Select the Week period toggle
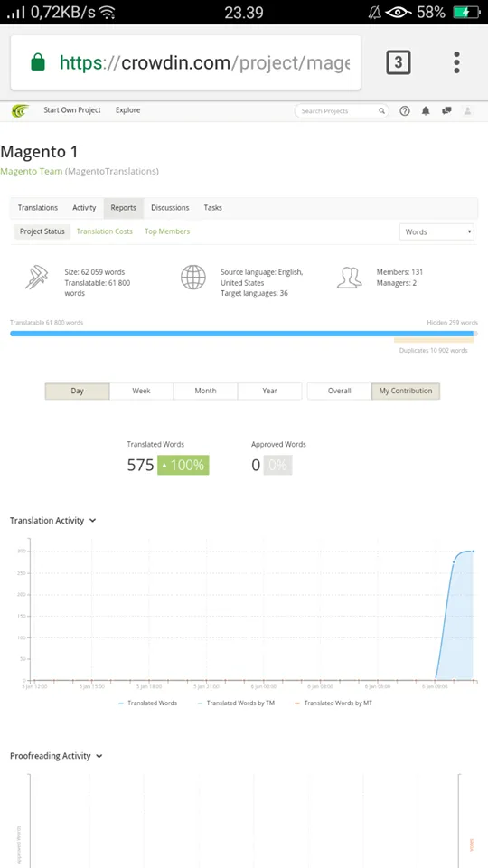 [x=141, y=391]
